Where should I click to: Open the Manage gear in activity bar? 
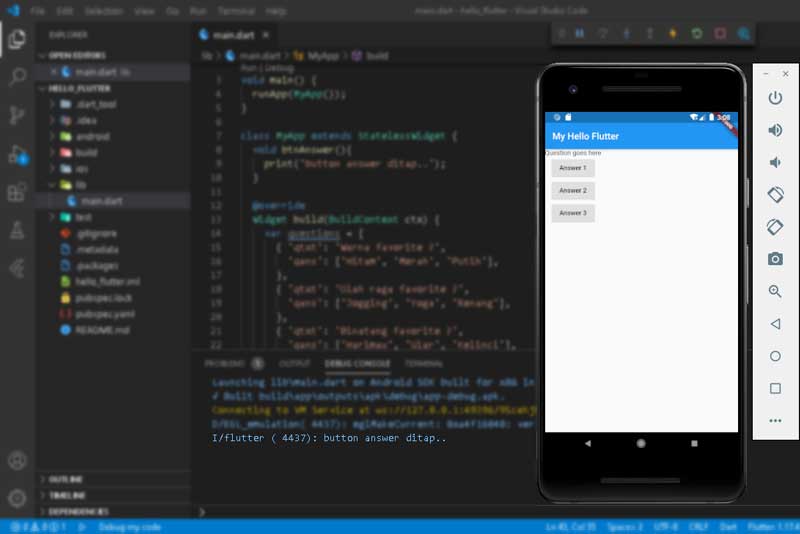coord(17,497)
